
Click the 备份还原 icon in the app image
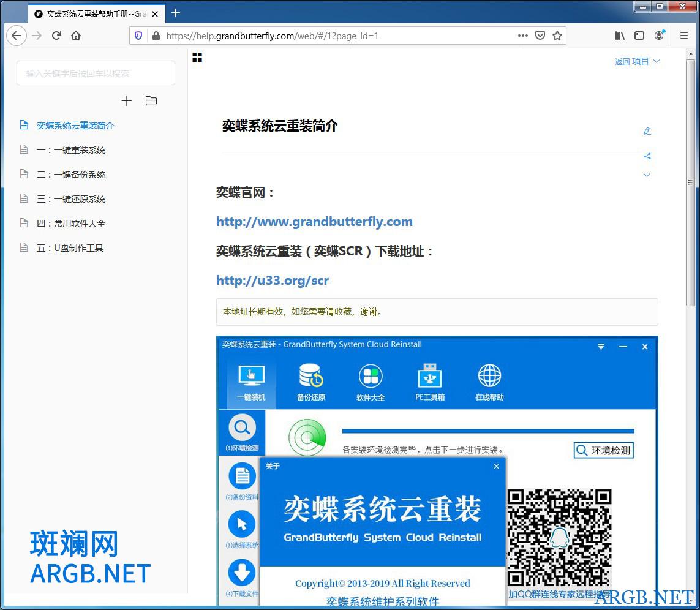tap(311, 382)
